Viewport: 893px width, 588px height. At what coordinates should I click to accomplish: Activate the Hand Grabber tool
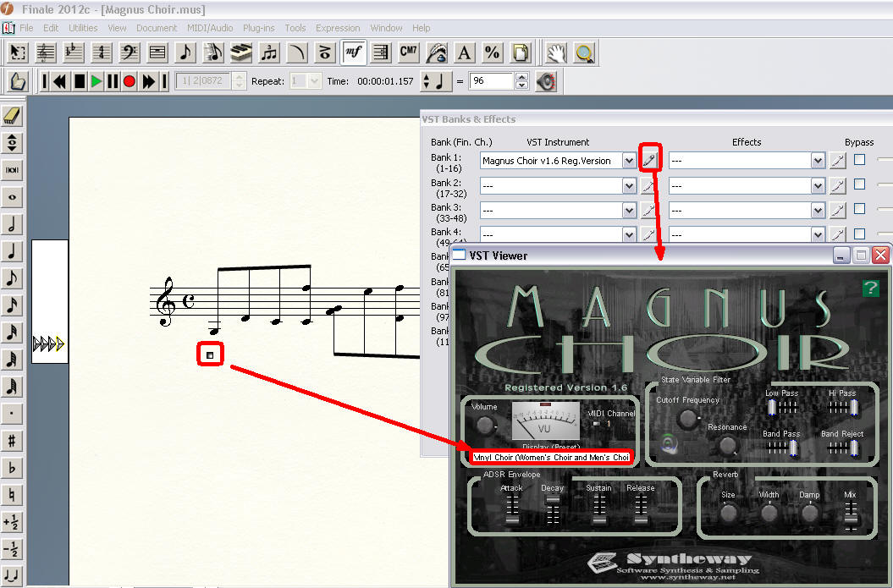556,53
